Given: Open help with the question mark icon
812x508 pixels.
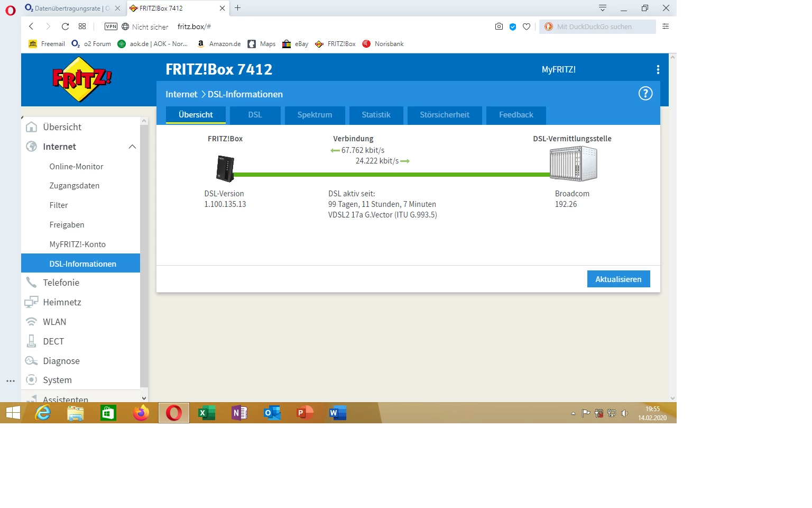Looking at the screenshot, I should [x=645, y=94].
